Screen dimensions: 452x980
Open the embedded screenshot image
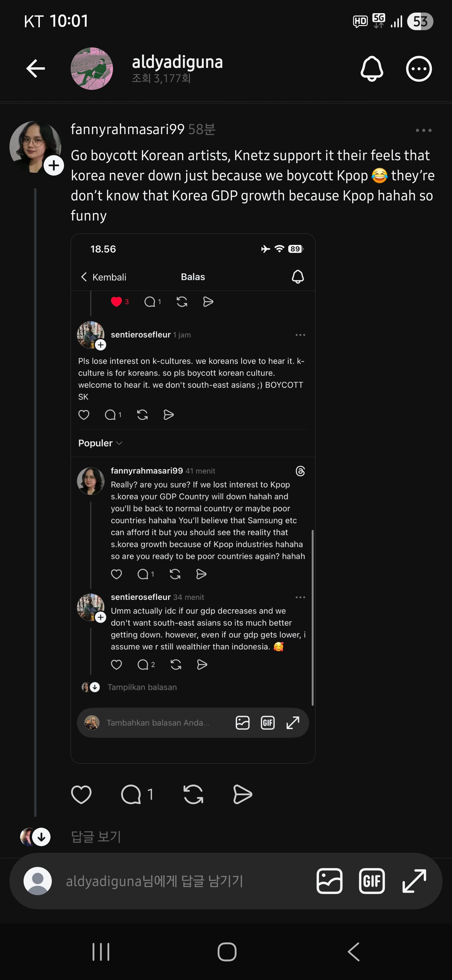click(x=193, y=498)
